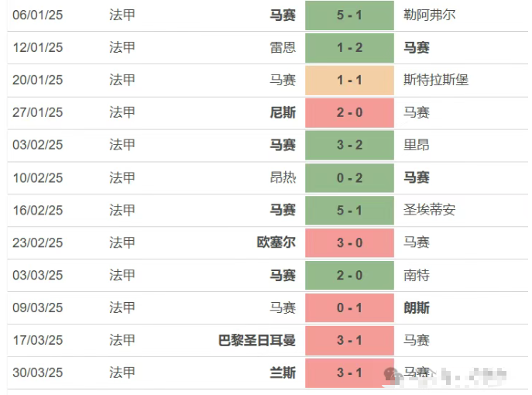Open the 3 - 0 score for 欧塞尔
The width and height of the screenshot is (532, 395).
pos(349,242)
